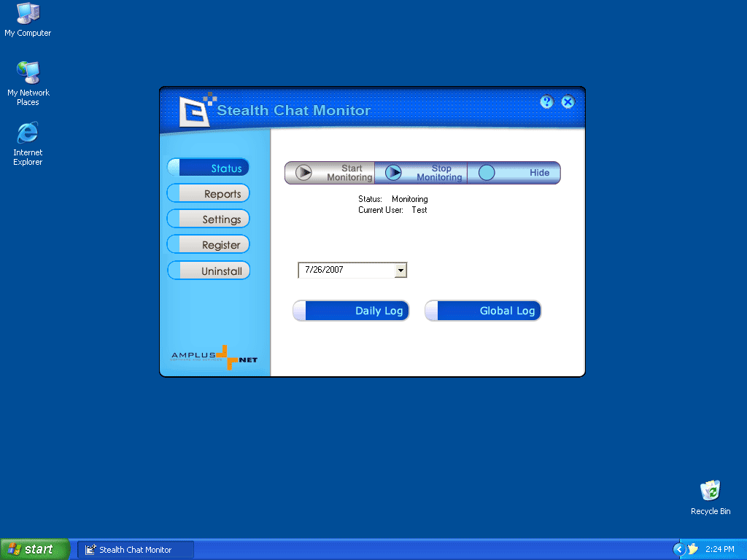Open My Computer desktop icon

coord(28,14)
